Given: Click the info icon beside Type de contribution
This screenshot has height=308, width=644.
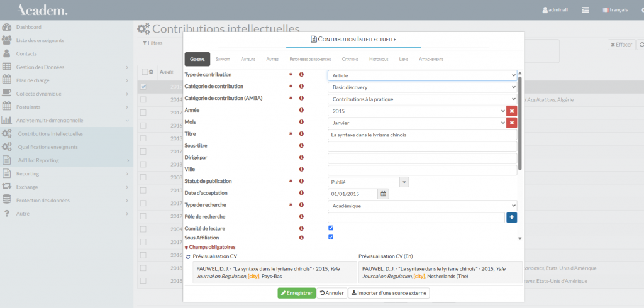Looking at the screenshot, I should click(x=301, y=75).
